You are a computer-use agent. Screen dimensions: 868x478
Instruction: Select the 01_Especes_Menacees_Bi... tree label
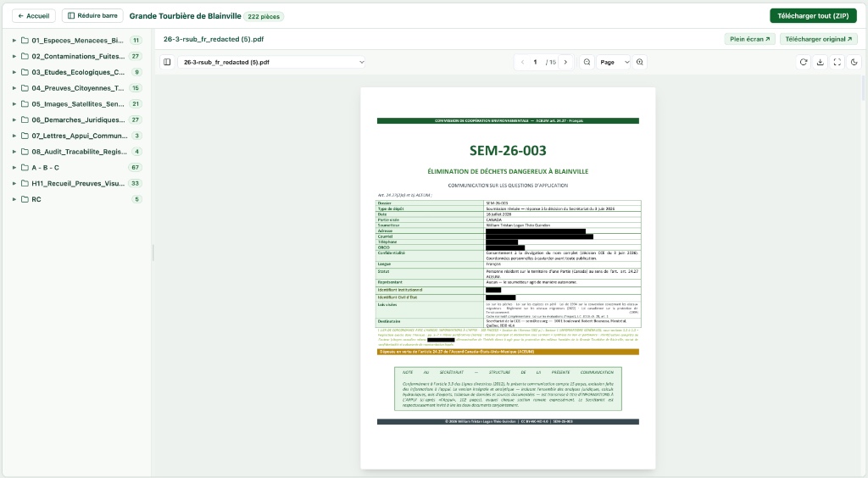[x=77, y=41]
